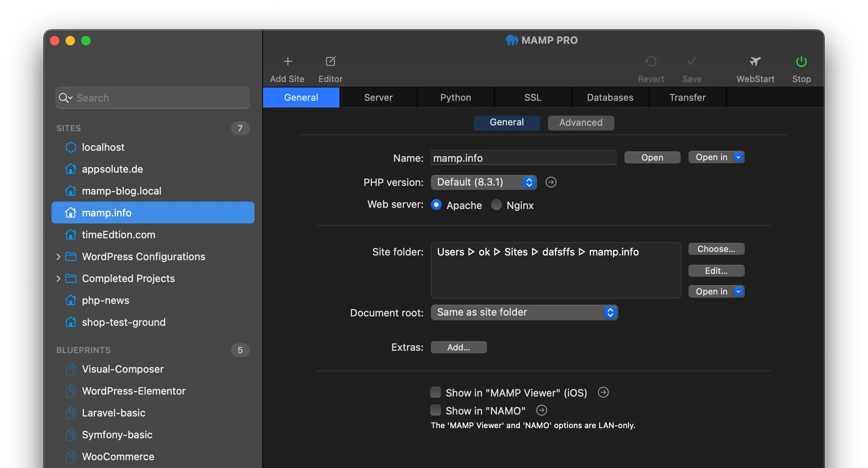This screenshot has width=868, height=468.
Task: Click the Revert icon
Action: point(651,62)
